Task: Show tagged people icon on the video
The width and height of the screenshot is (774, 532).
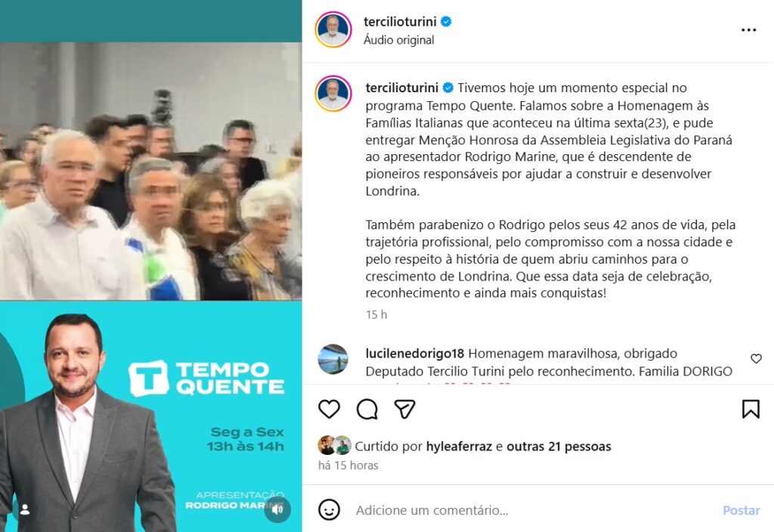Action: point(25,509)
